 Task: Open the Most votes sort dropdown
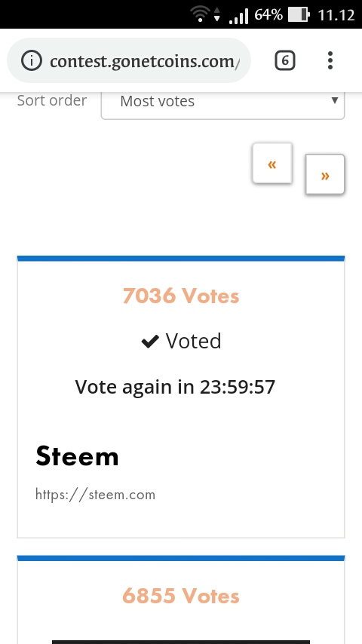(x=222, y=101)
